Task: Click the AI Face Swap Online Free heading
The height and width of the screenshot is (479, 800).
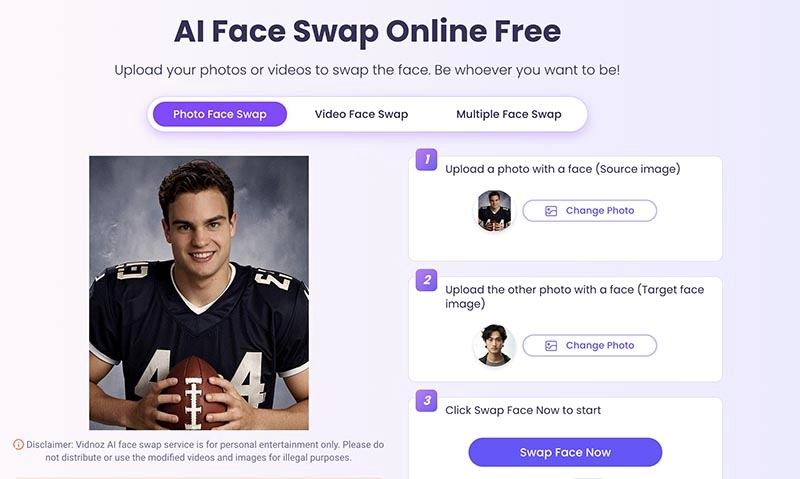Action: pos(367,31)
